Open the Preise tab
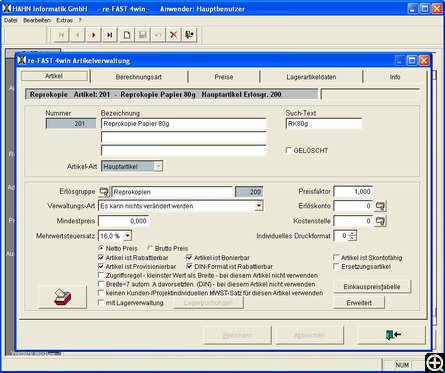Viewport: 445px width, 373px height. coord(224,77)
